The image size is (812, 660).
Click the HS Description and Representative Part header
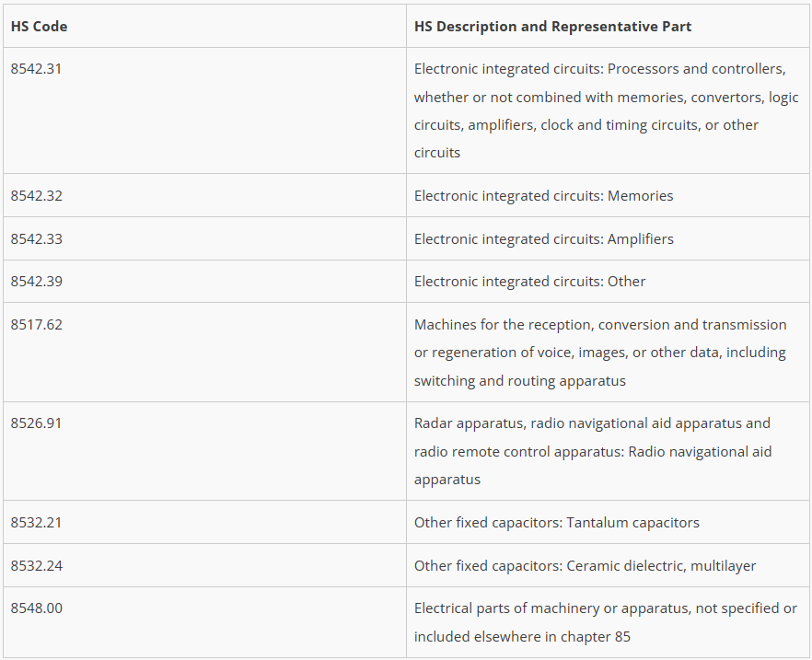pyautogui.click(x=552, y=26)
